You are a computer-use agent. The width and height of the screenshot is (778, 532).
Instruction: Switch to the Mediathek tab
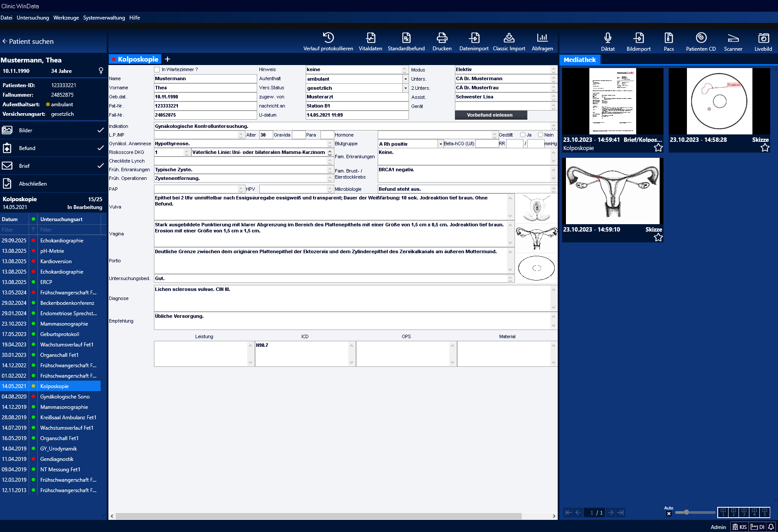[x=580, y=60]
